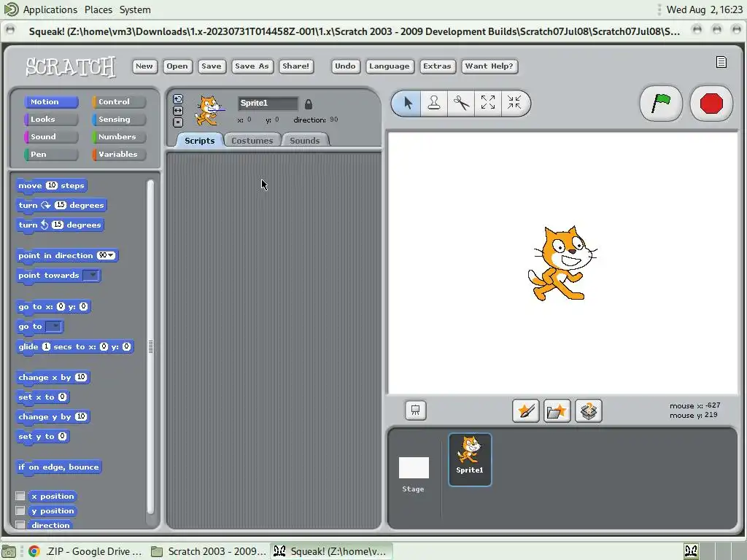747x560 pixels.
Task: Select the Pen block category
Action: [51, 155]
